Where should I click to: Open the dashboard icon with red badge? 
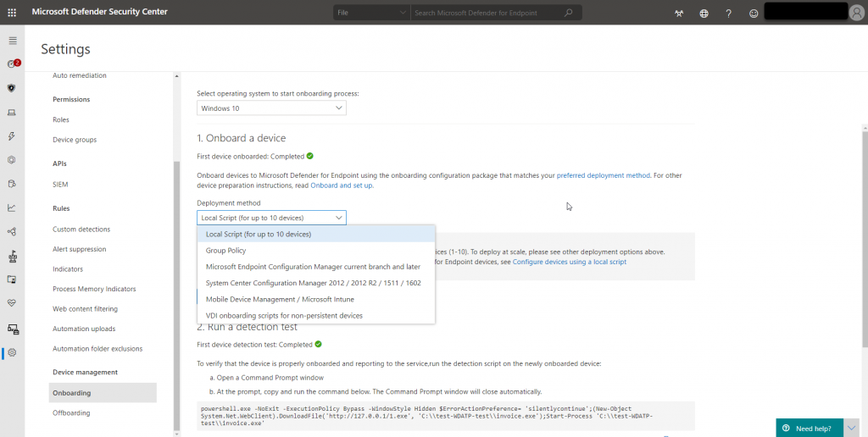pyautogui.click(x=12, y=64)
